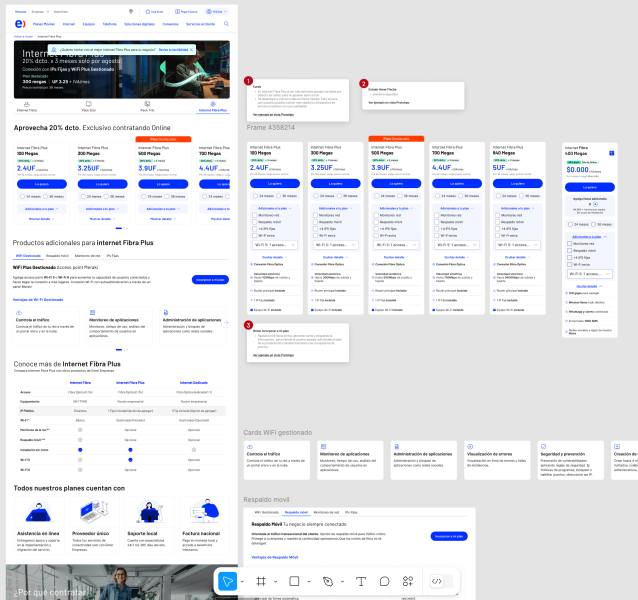Image resolution: width=638 pixels, height=600 pixels.
Task: Click the Asistencia en línea illustration
Action: click(38, 513)
